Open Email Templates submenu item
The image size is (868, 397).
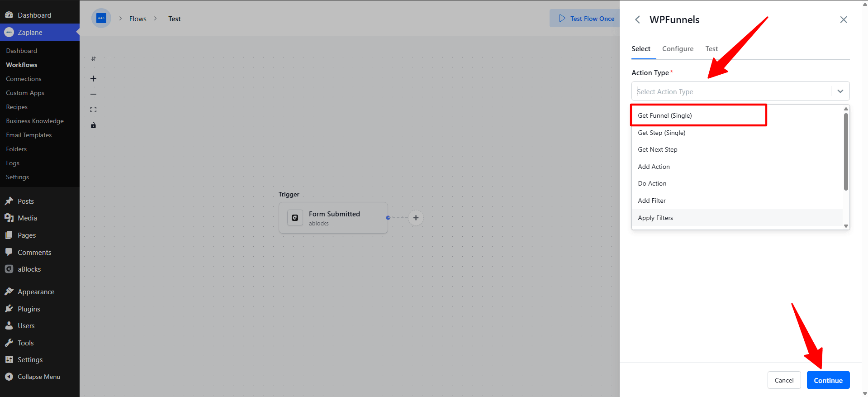29,135
